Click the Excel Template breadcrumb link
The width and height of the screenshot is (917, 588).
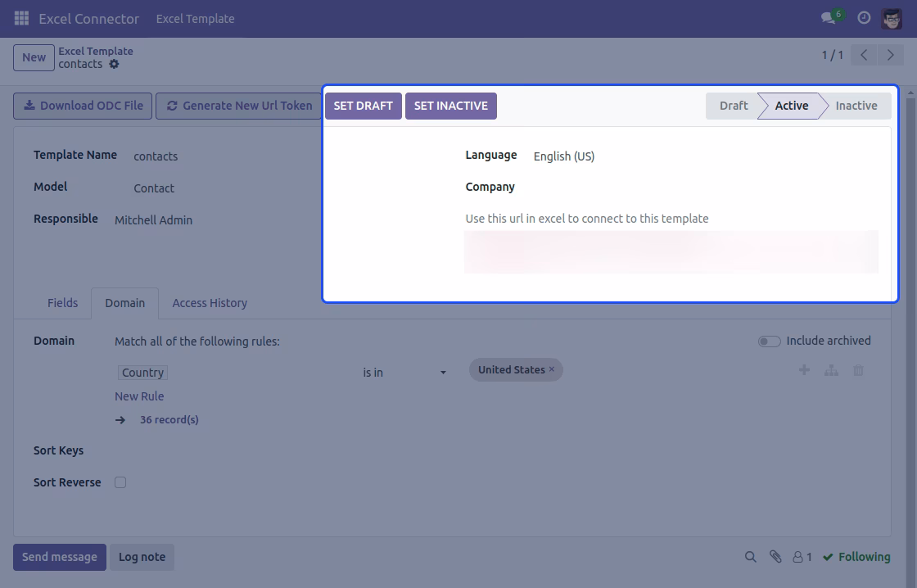(x=95, y=51)
